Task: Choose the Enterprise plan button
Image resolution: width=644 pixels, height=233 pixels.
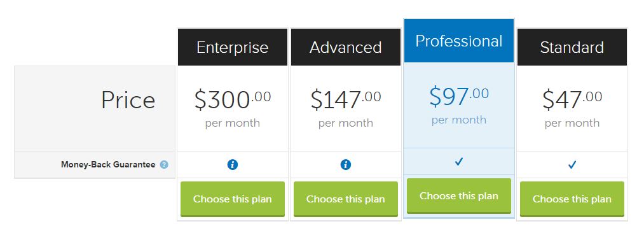Action: (233, 199)
